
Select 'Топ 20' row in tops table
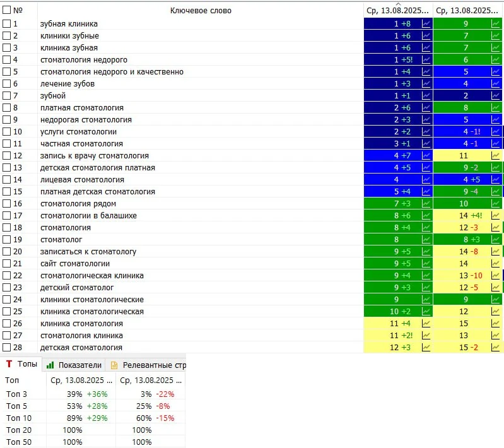(93, 430)
